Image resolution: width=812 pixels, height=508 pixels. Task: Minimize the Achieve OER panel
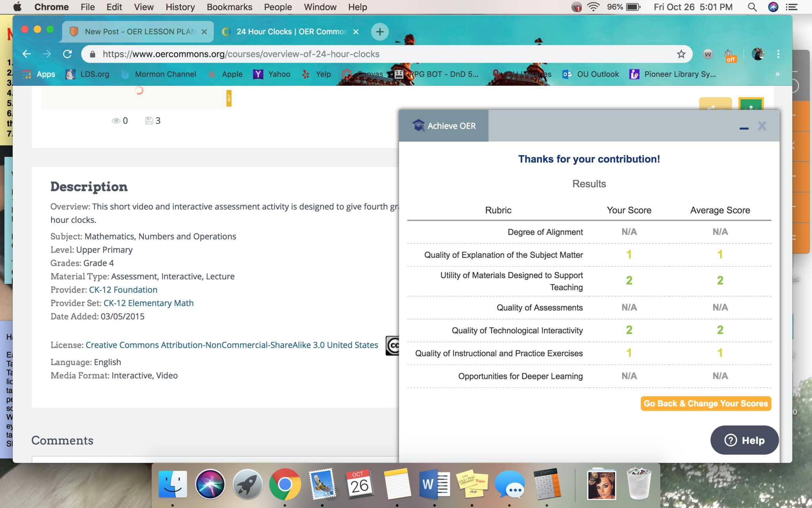pos(744,127)
